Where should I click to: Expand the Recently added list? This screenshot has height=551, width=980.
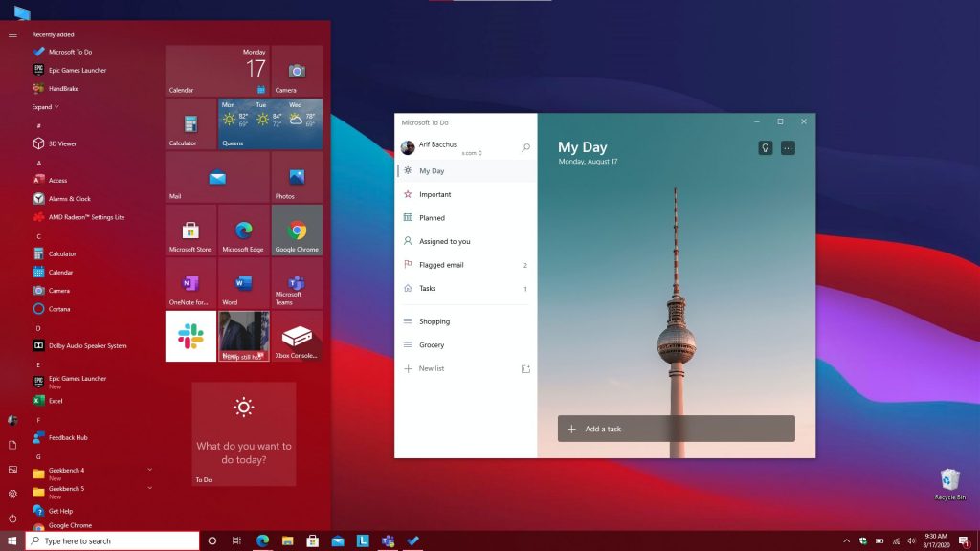coord(45,107)
